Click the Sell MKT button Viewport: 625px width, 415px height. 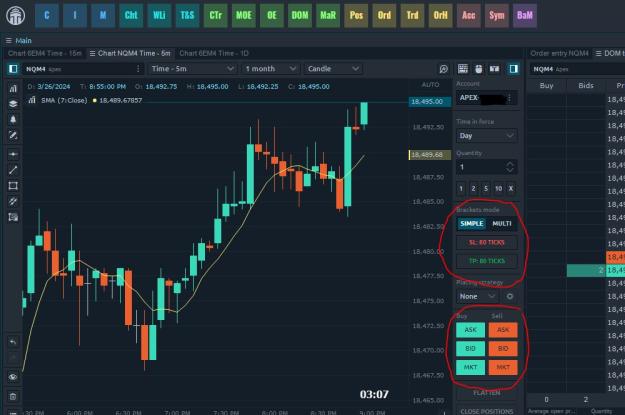(503, 368)
